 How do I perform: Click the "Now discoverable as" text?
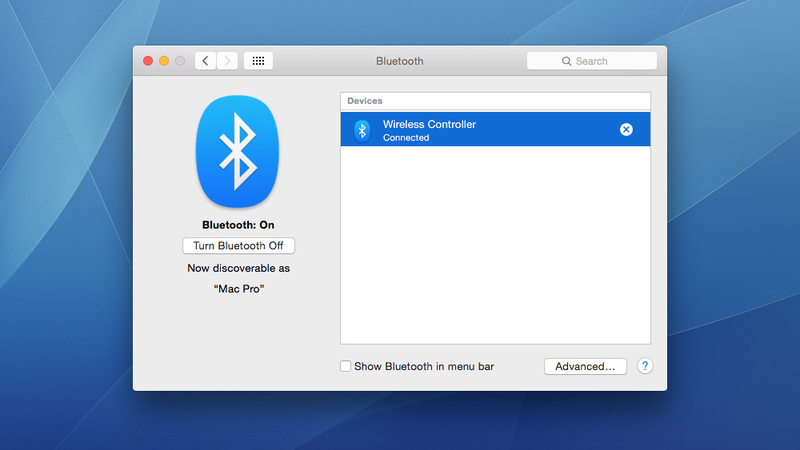click(238, 268)
